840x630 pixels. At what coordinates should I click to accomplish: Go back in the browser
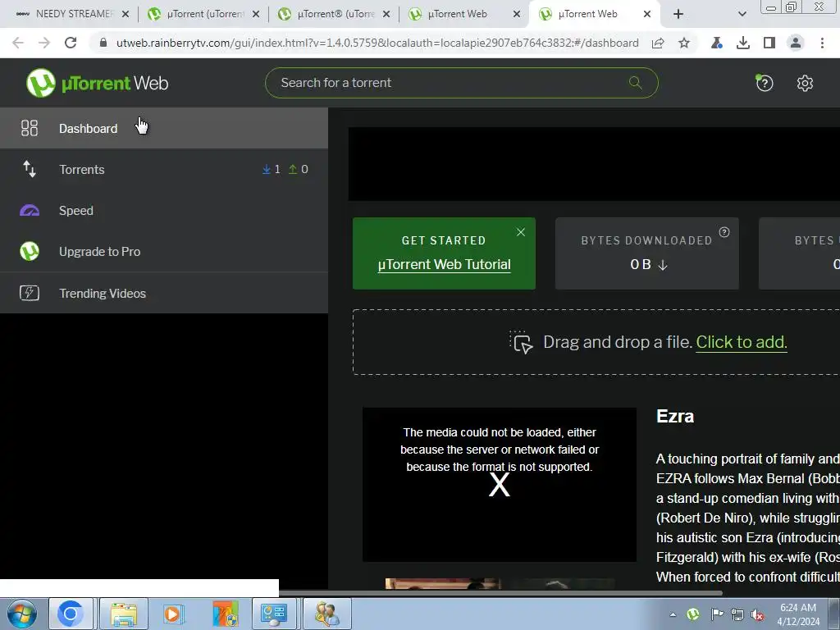pyautogui.click(x=18, y=43)
